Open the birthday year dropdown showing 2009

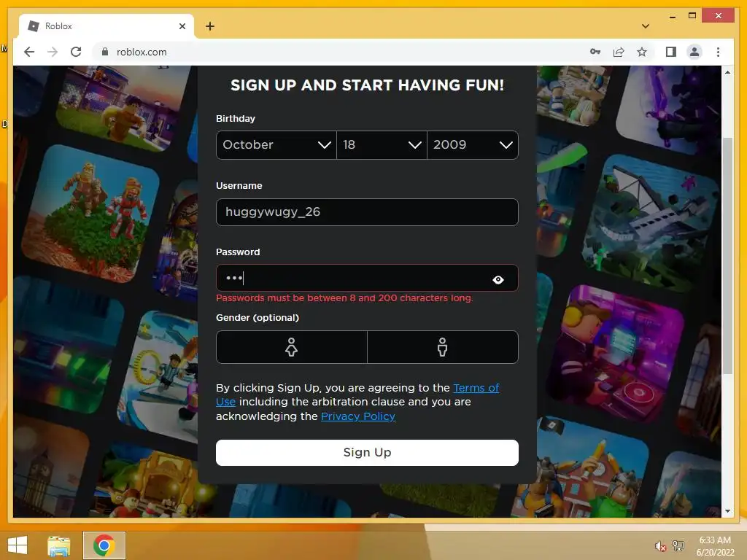coord(473,145)
